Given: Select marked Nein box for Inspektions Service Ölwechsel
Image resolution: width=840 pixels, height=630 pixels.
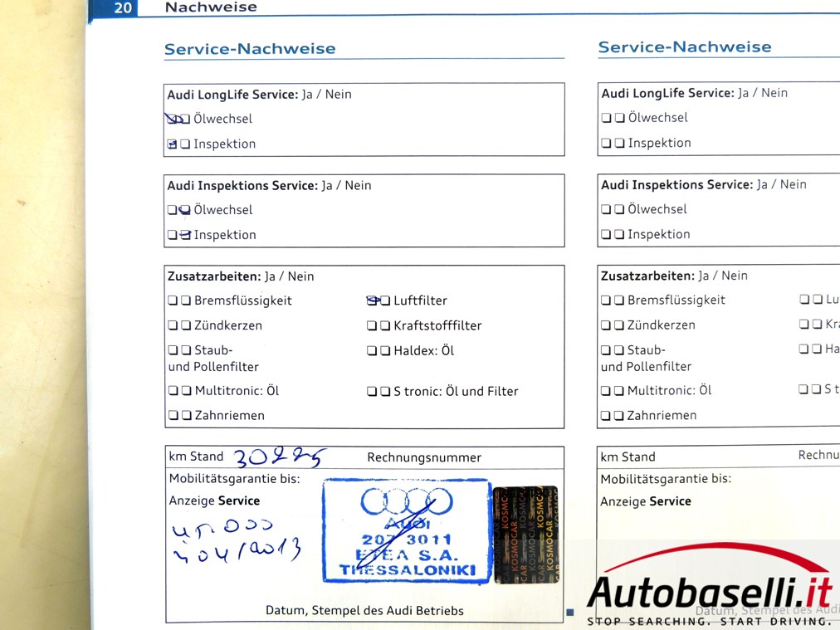Looking at the screenshot, I should point(185,210).
